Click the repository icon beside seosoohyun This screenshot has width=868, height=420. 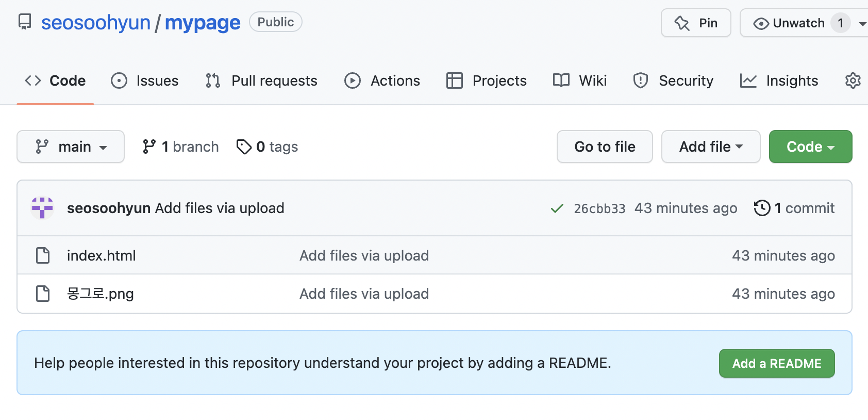pos(24,22)
